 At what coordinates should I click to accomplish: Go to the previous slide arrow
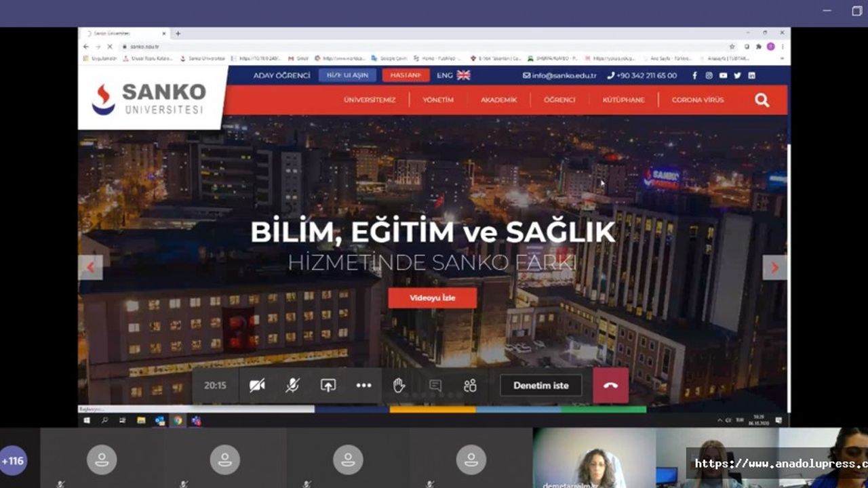[x=91, y=268]
